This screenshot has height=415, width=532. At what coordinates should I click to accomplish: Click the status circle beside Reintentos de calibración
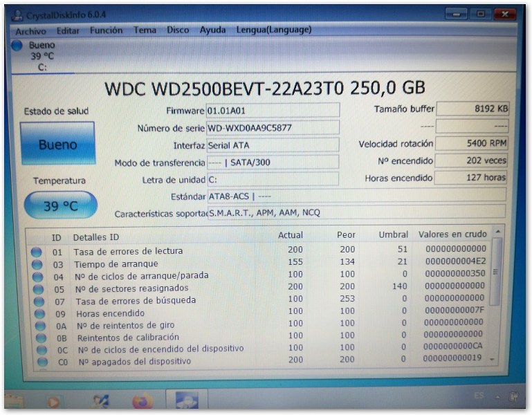point(41,338)
